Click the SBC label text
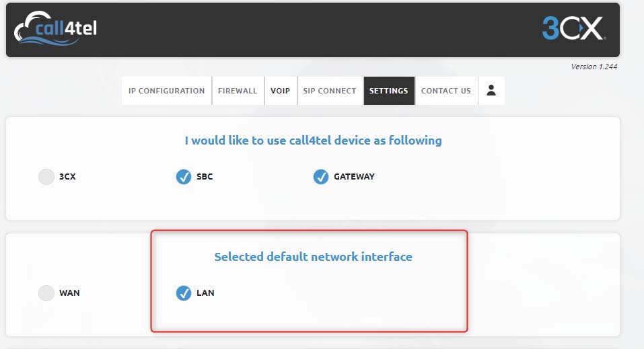The height and width of the screenshot is (349, 644). pyautogui.click(x=205, y=177)
